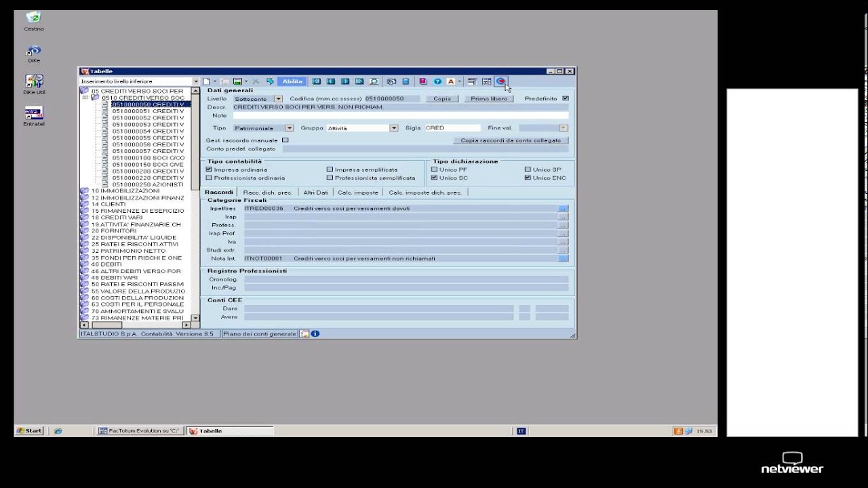Click the status bar icon next to info
This screenshot has width=868, height=488.
[304, 333]
